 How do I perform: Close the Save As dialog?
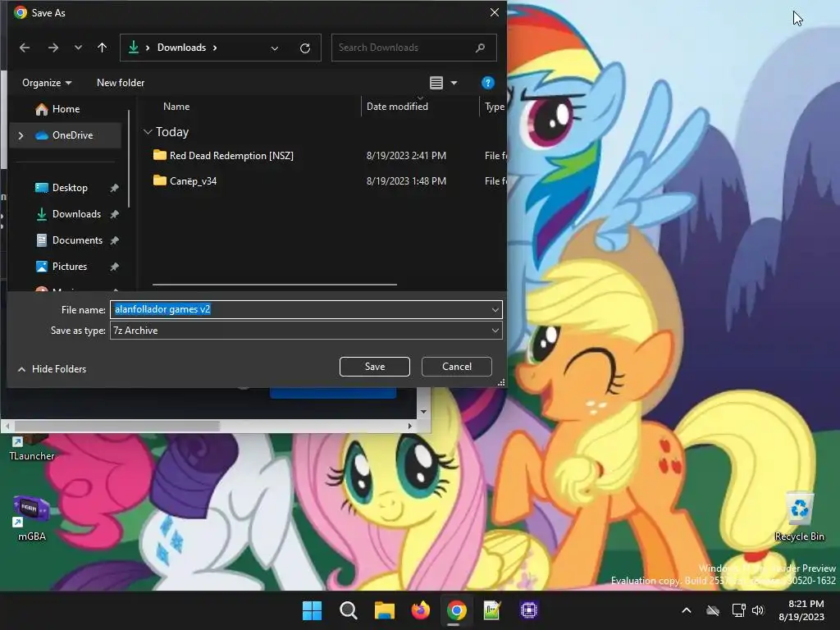(495, 12)
